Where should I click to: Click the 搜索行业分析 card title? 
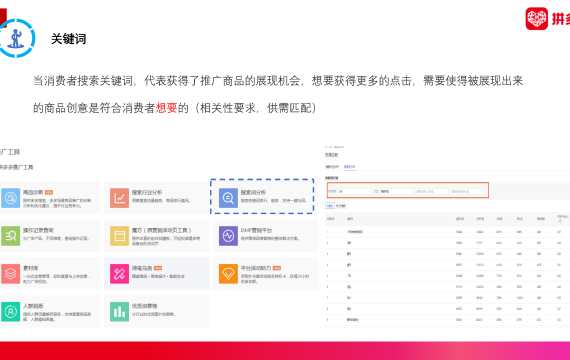(147, 192)
